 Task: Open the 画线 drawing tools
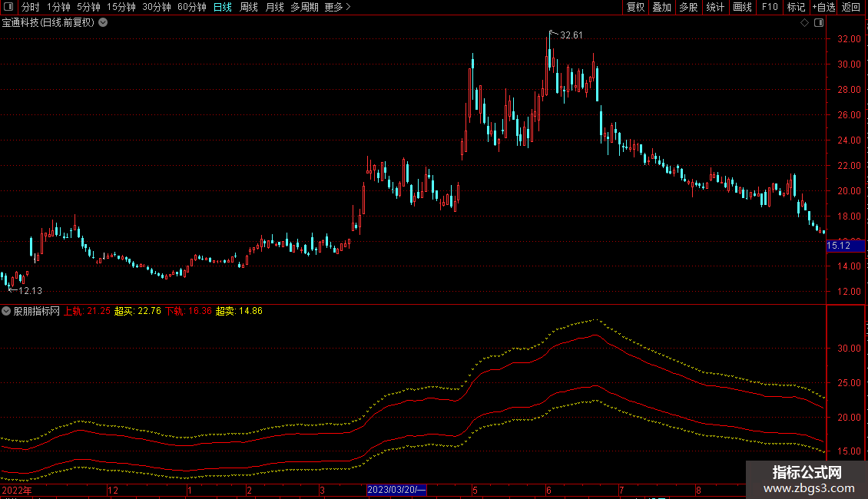coord(742,7)
